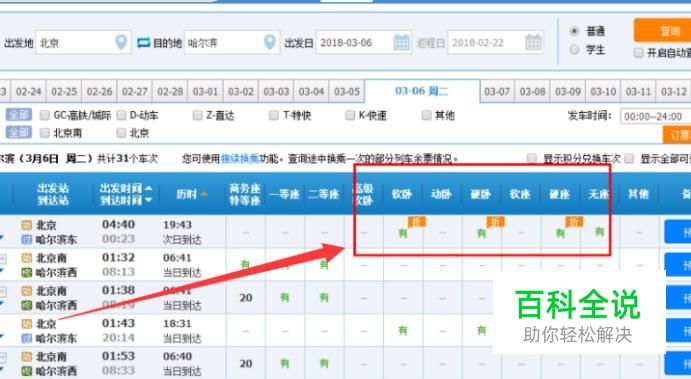Open the 发车时间 00:00--24:00 dropdown

point(656,116)
